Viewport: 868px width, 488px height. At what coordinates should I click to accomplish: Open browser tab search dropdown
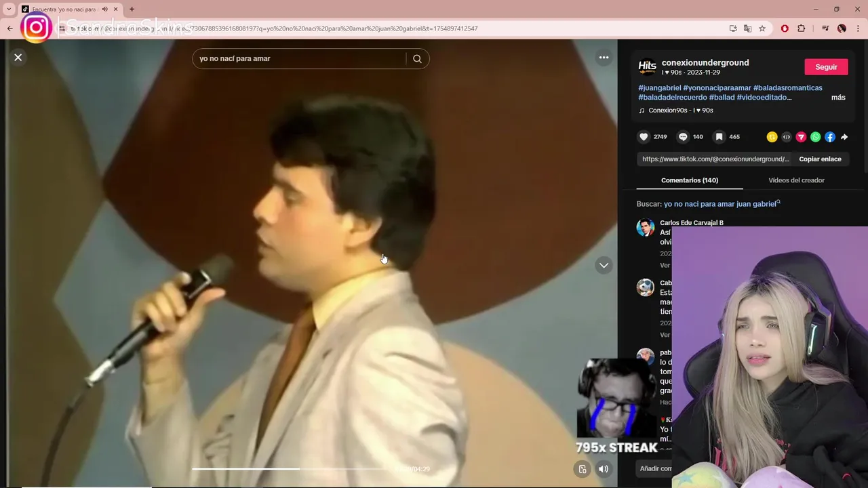9,9
